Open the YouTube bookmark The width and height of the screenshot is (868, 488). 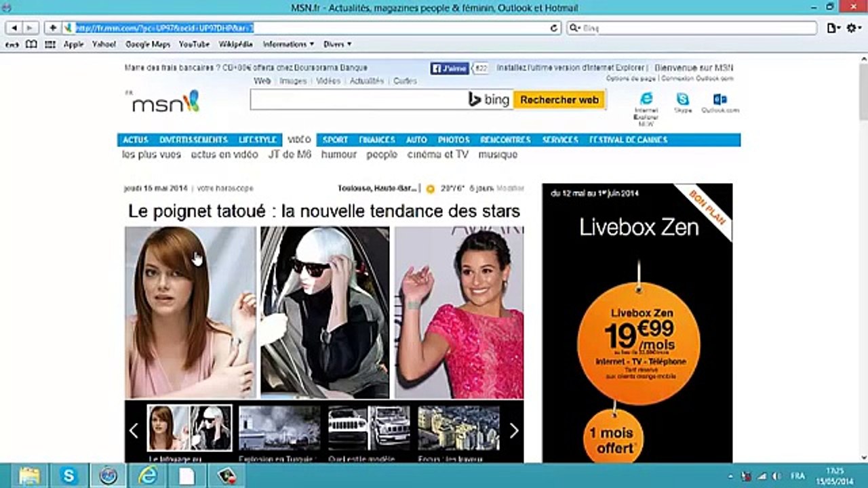194,44
